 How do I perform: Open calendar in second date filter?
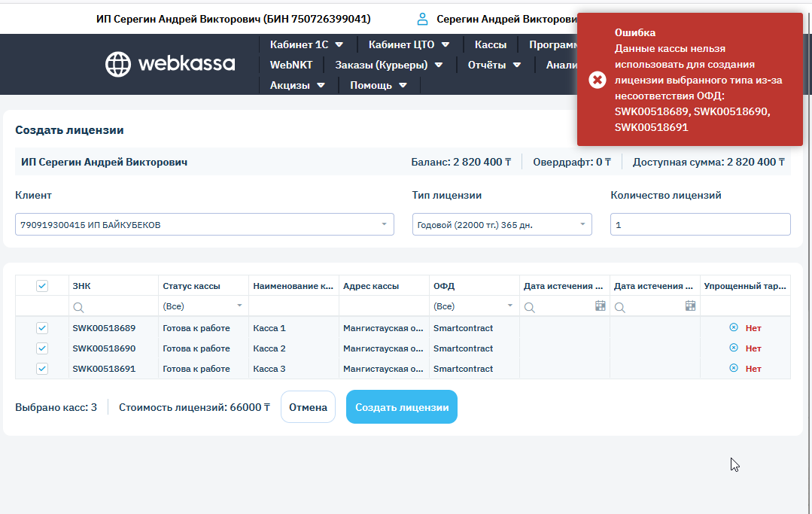point(690,306)
